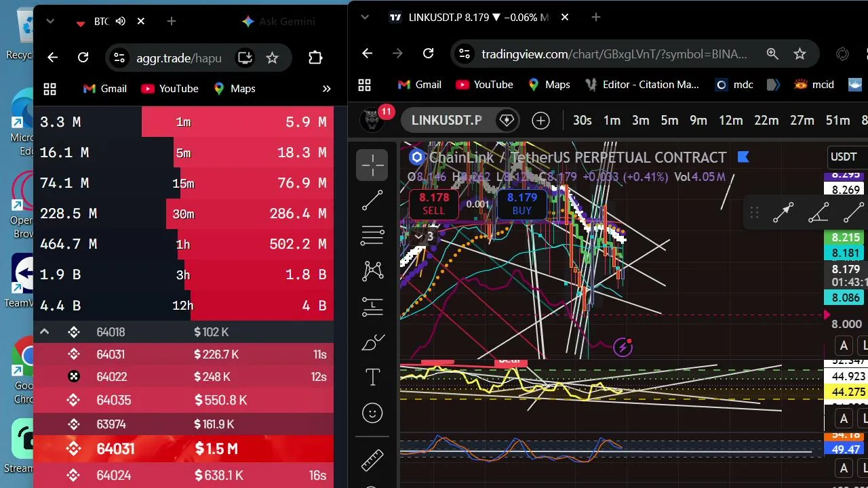Screen dimensions: 868x488
Task: Click the blue BUY 8.179 button
Action: 521,204
